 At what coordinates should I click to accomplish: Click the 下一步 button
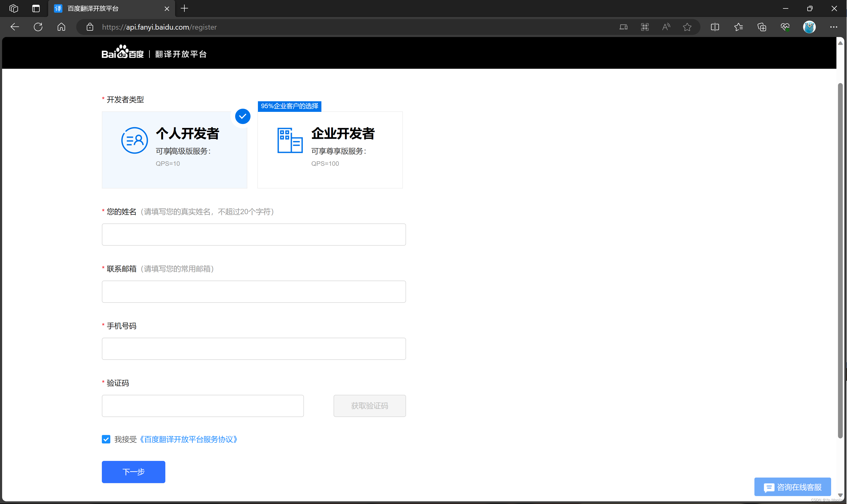pos(133,472)
